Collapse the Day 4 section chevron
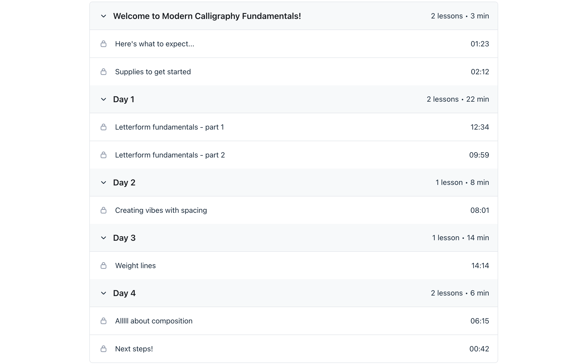This screenshot has width=588, height=364. [104, 293]
